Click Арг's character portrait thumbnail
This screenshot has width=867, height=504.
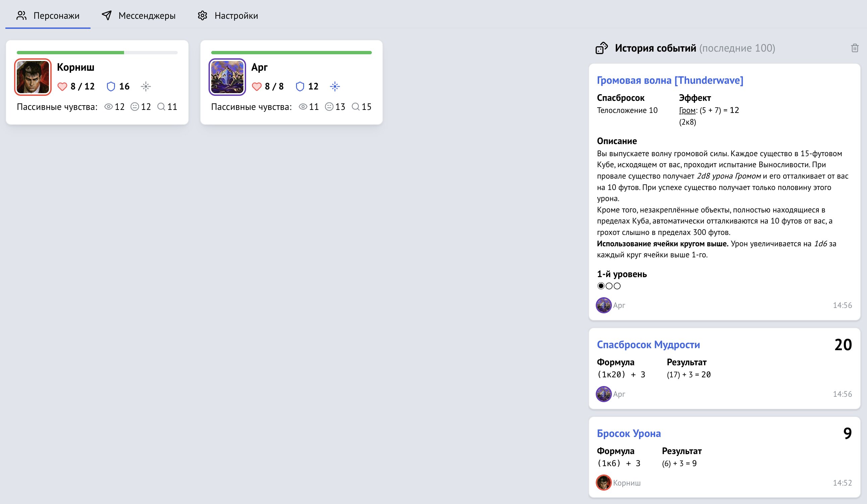click(x=227, y=77)
